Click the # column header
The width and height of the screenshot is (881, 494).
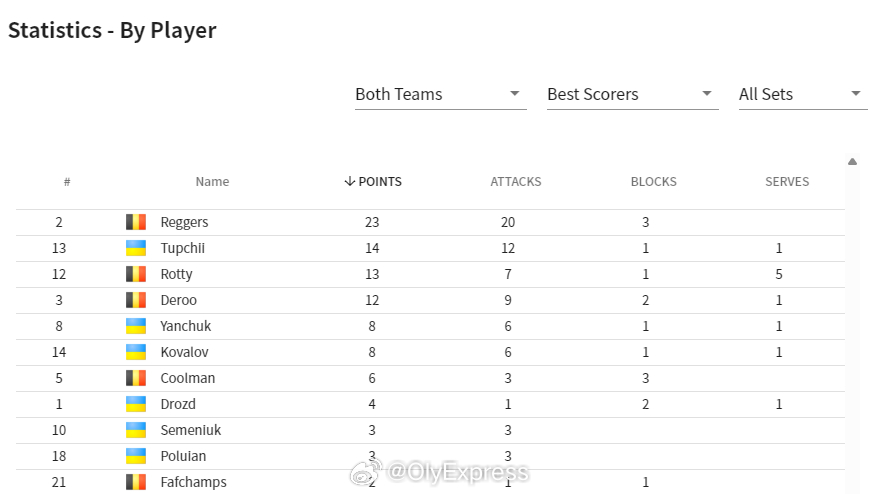[x=67, y=182]
